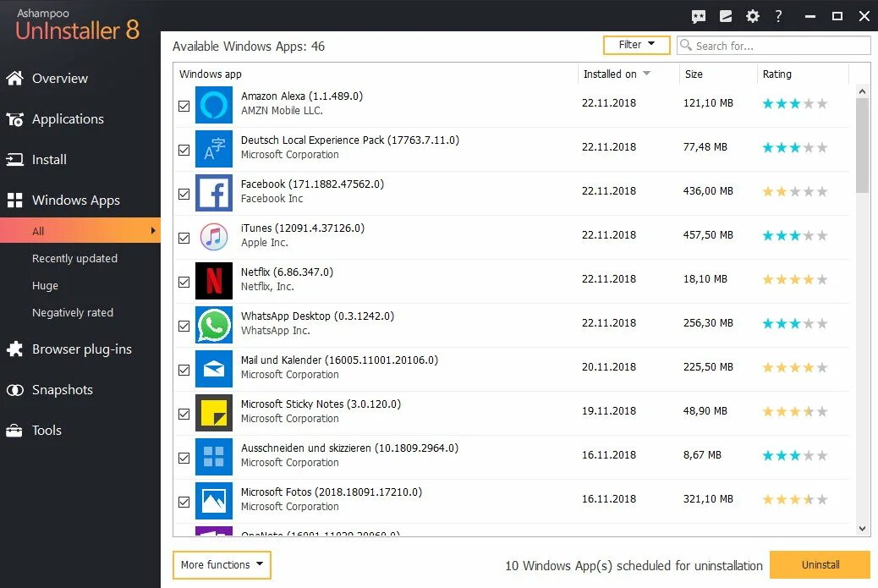Click the scrollbar down arrow
Screen dimensions: 878x588
point(862,528)
